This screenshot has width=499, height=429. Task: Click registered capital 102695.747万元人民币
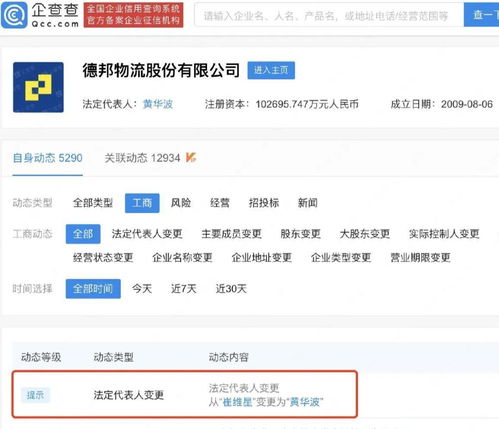point(307,104)
